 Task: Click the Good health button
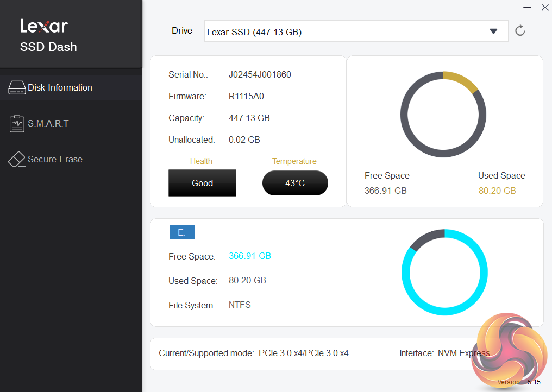(x=203, y=183)
